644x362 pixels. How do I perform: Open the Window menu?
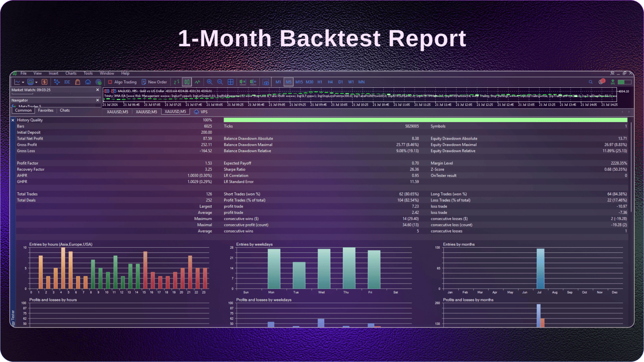107,73
